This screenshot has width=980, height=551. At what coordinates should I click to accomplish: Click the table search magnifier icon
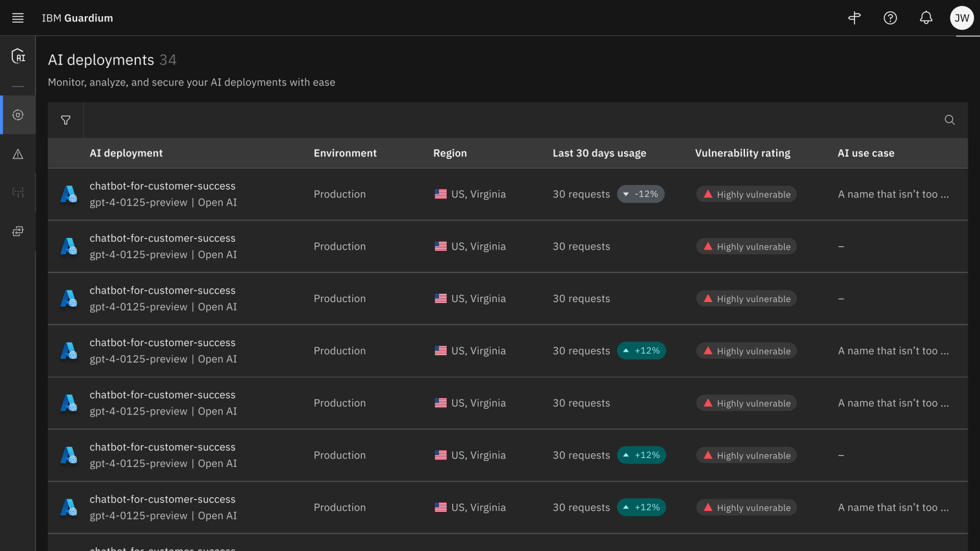coord(950,120)
